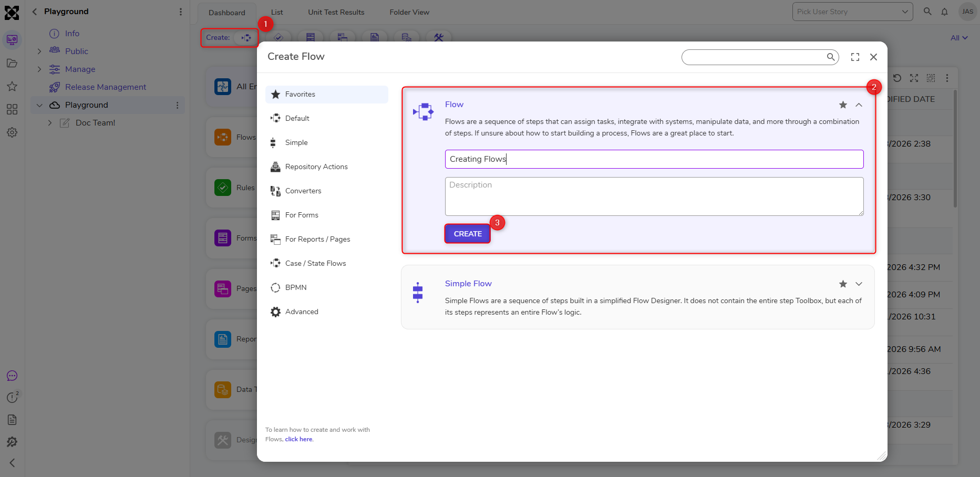Open the apps grid sidebar icon

[12, 109]
